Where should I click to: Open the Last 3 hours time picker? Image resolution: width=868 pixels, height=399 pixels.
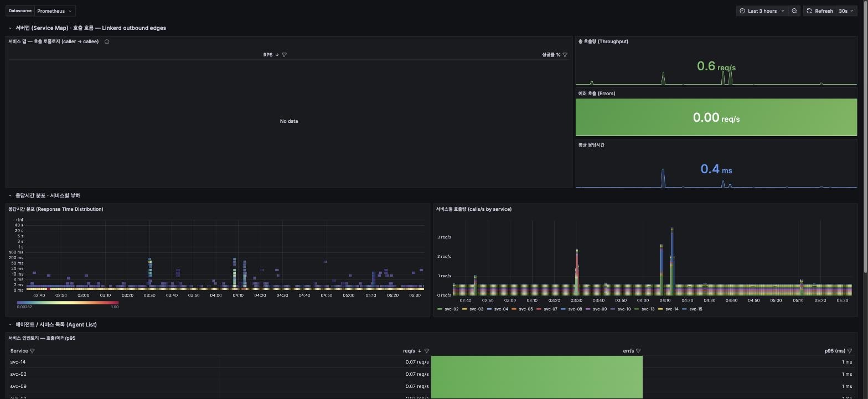tap(762, 11)
